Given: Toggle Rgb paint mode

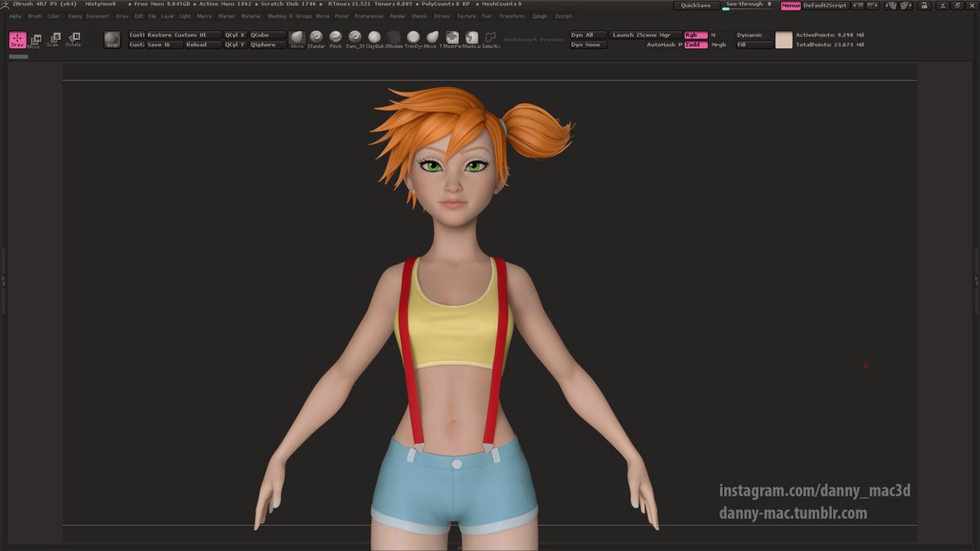Looking at the screenshot, I should tap(696, 35).
